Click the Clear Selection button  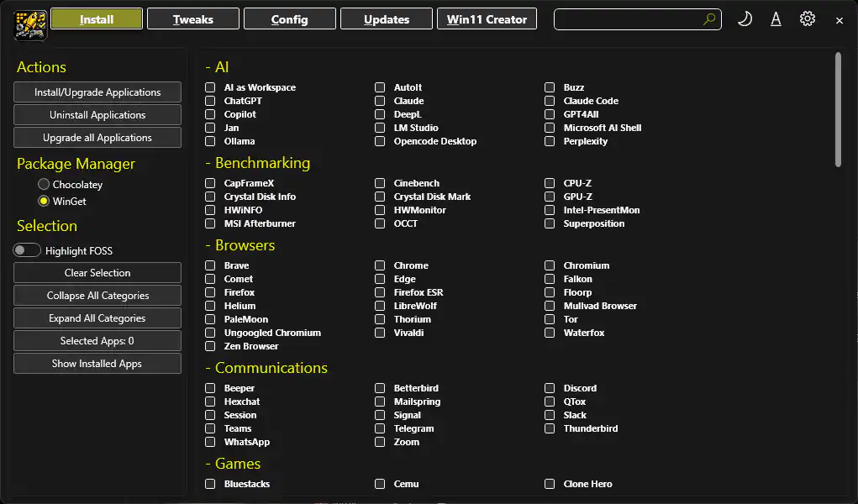coord(97,272)
